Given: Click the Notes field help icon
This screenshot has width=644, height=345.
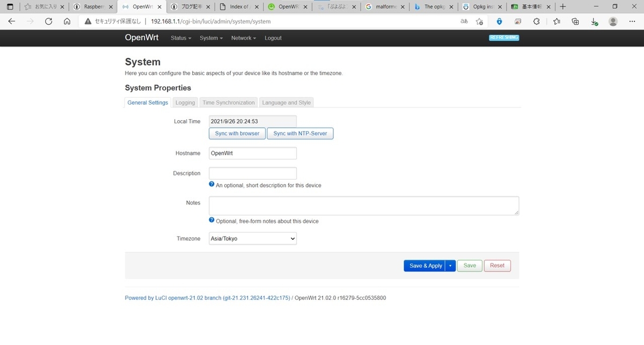Looking at the screenshot, I should [x=211, y=220].
